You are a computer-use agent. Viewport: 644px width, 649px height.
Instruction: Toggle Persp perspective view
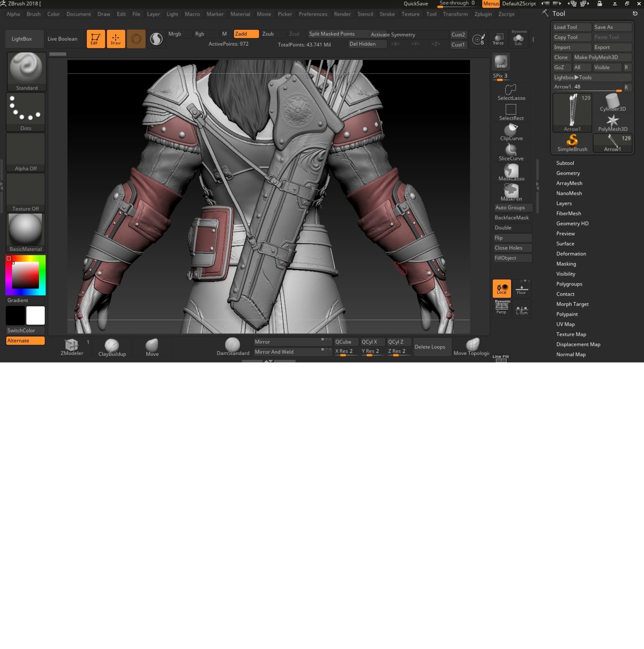coord(501,308)
